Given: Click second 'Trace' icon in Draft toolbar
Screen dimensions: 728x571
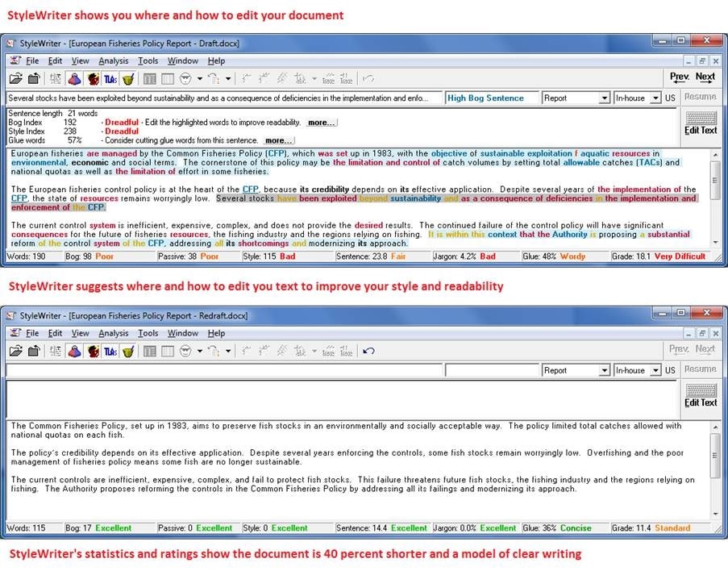Looking at the screenshot, I should point(347,79).
